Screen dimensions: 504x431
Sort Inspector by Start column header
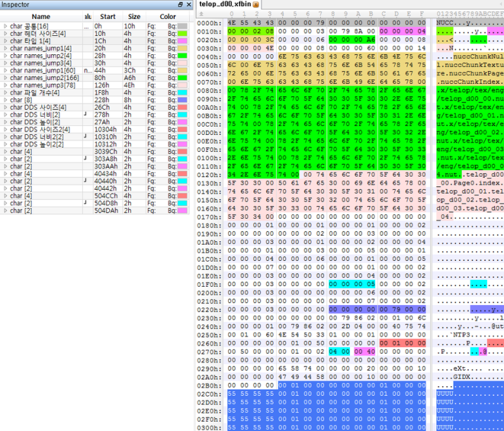pos(107,17)
